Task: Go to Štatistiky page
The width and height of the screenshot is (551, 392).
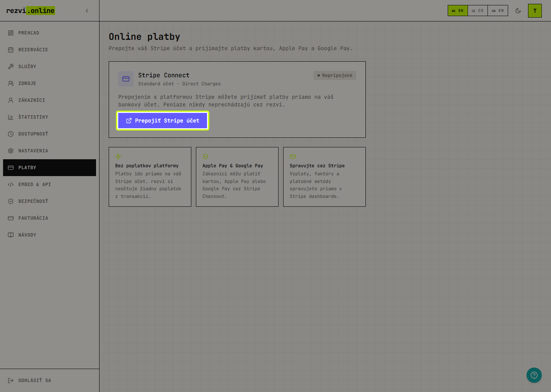Action: pos(49,117)
